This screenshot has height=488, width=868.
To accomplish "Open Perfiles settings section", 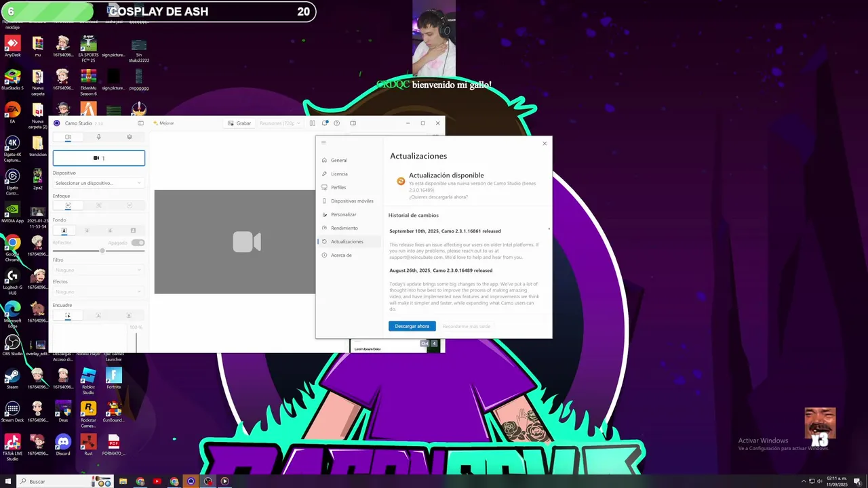I will [349, 188].
